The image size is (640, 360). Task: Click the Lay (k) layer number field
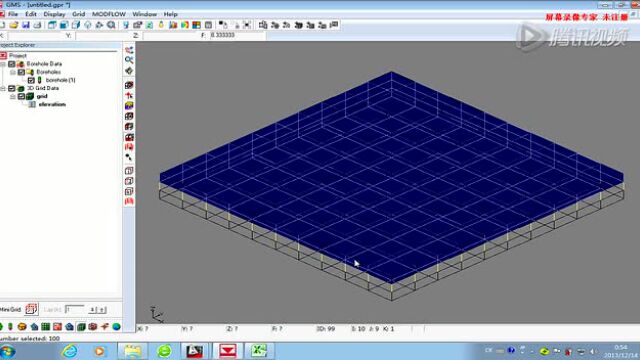pyautogui.click(x=74, y=310)
